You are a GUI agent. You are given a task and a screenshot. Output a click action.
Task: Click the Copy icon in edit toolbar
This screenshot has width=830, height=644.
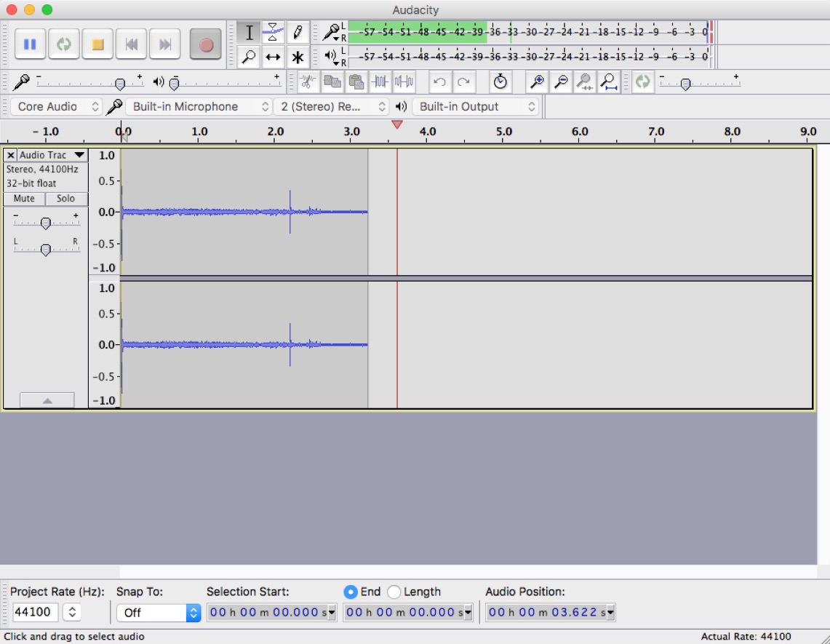point(332,82)
